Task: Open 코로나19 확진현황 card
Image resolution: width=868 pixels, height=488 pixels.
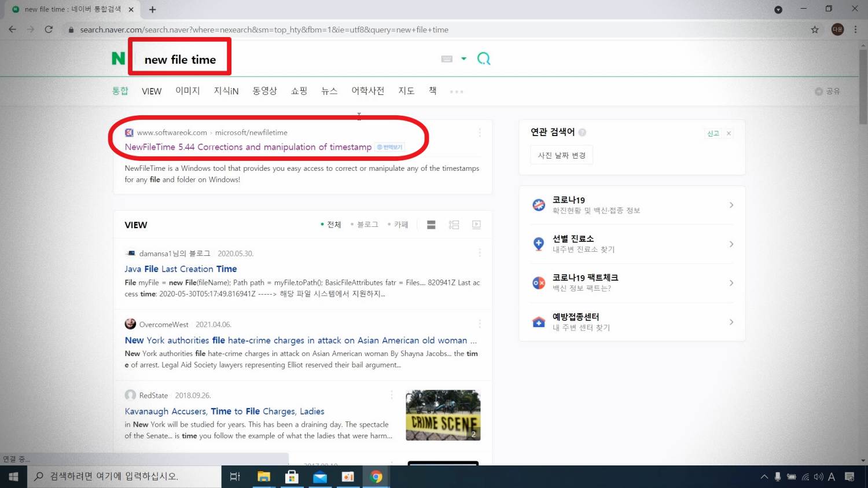Action: (x=632, y=205)
